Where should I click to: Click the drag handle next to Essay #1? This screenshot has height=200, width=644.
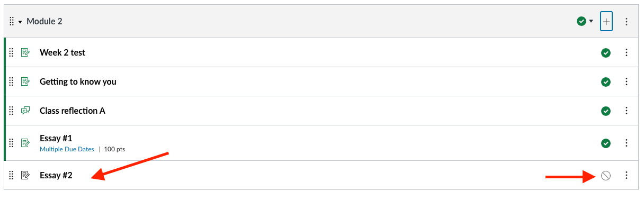click(x=12, y=143)
